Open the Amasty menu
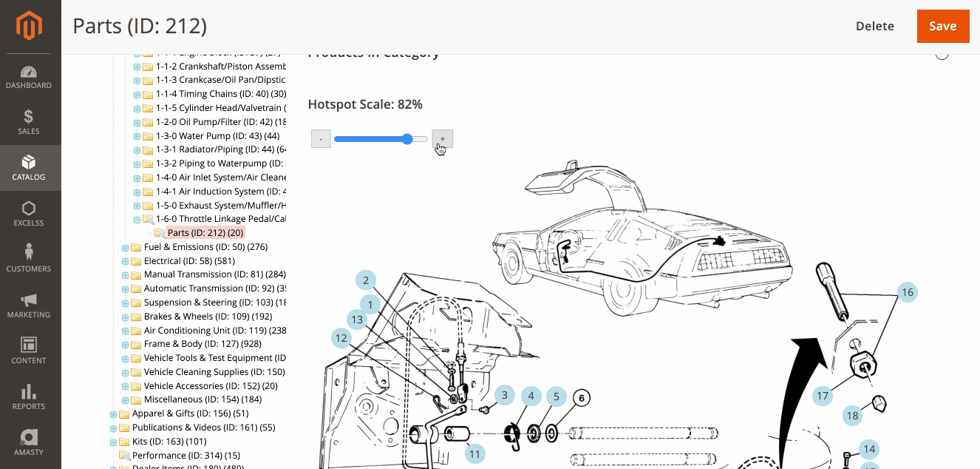The width and height of the screenshot is (980, 469). [x=29, y=444]
